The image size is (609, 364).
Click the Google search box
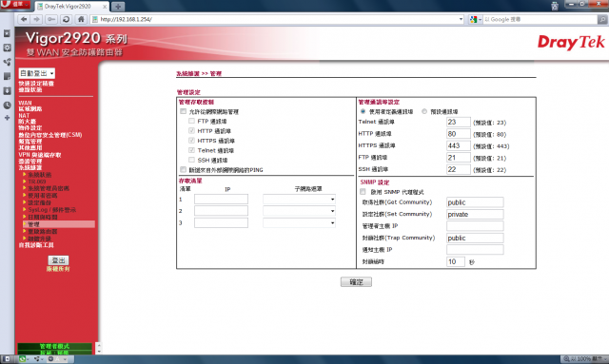(x=540, y=19)
